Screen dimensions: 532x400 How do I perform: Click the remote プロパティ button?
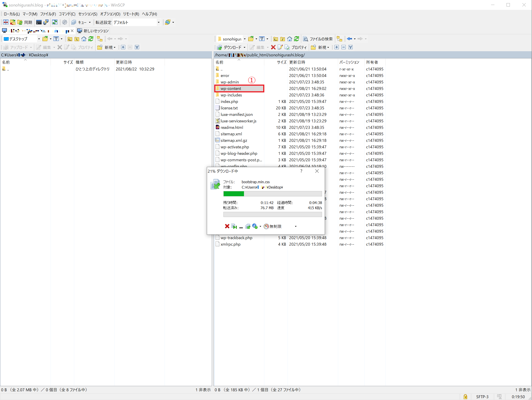[x=296, y=47]
